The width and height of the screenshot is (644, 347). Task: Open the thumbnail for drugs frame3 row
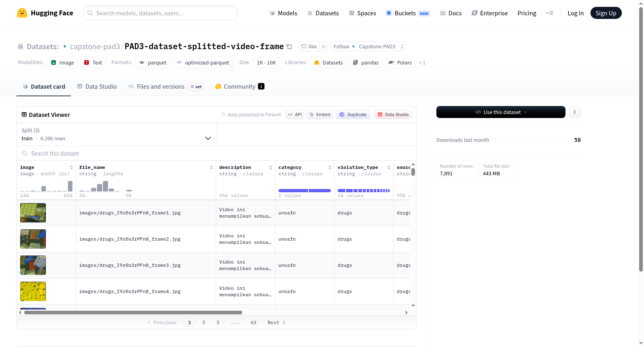point(33,265)
